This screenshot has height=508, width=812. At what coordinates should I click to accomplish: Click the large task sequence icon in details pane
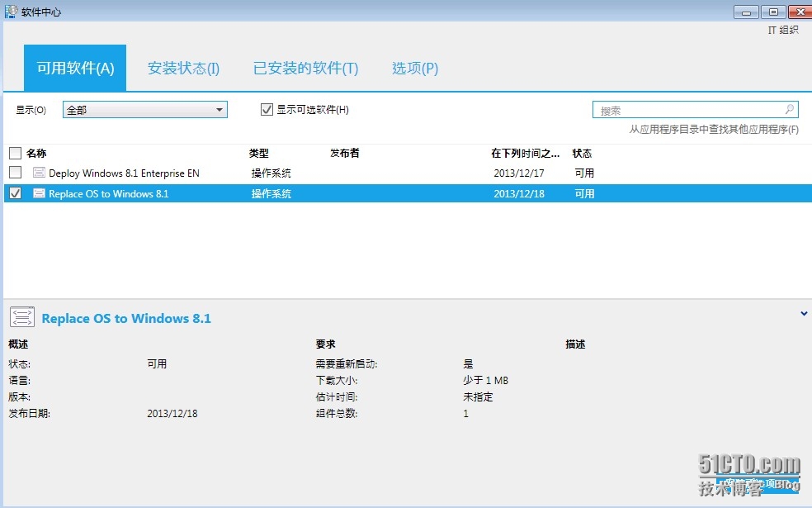click(22, 317)
